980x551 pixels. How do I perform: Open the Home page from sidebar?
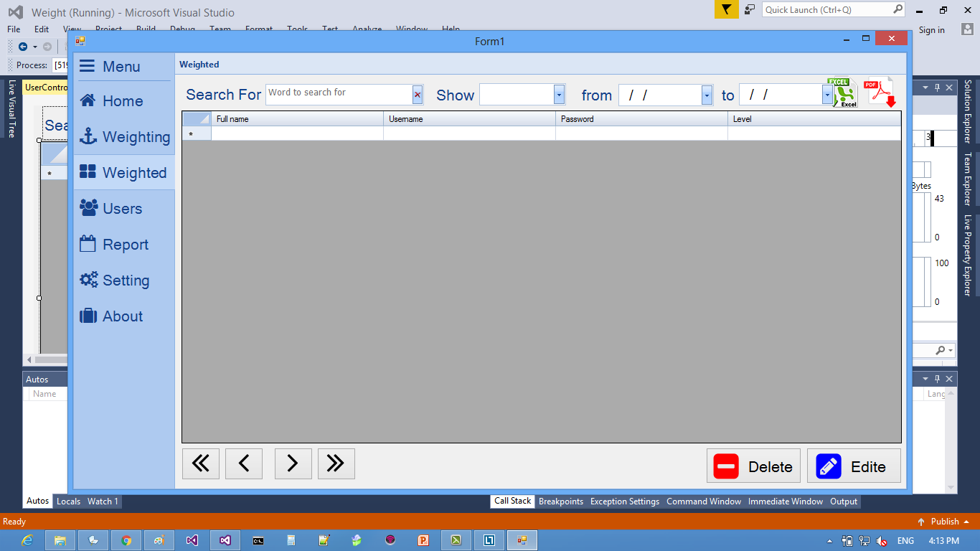coord(123,101)
